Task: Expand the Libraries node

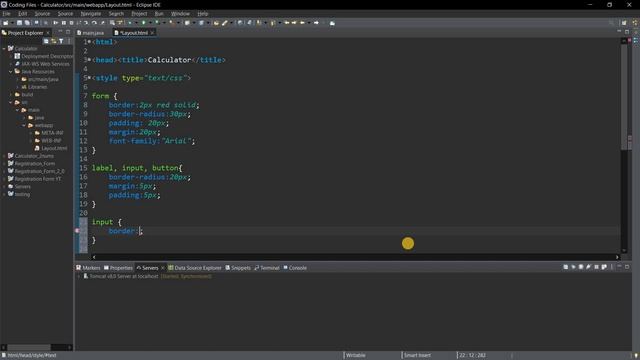Action: point(18,87)
